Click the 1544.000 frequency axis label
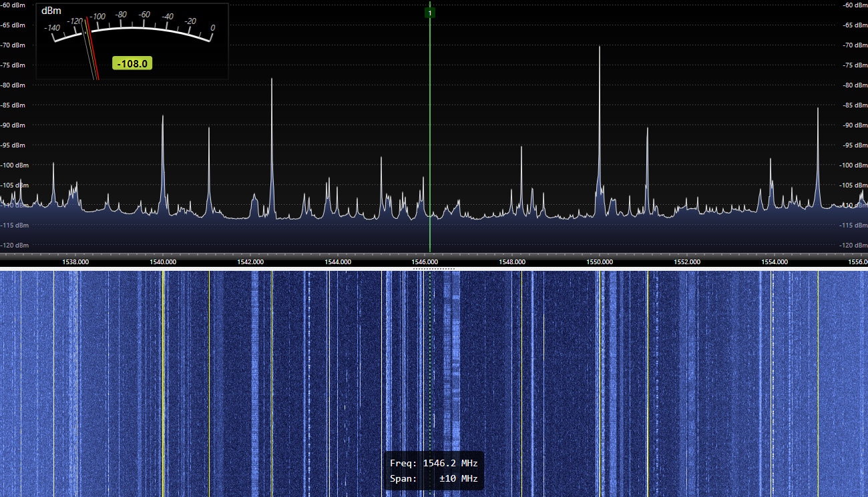This screenshot has width=868, height=497. pos(338,262)
